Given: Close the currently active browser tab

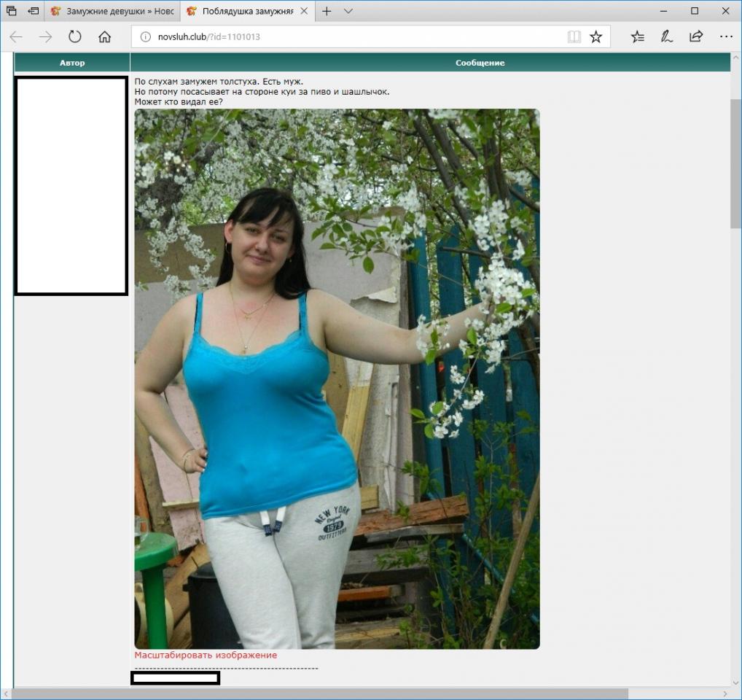Looking at the screenshot, I should 304,11.
